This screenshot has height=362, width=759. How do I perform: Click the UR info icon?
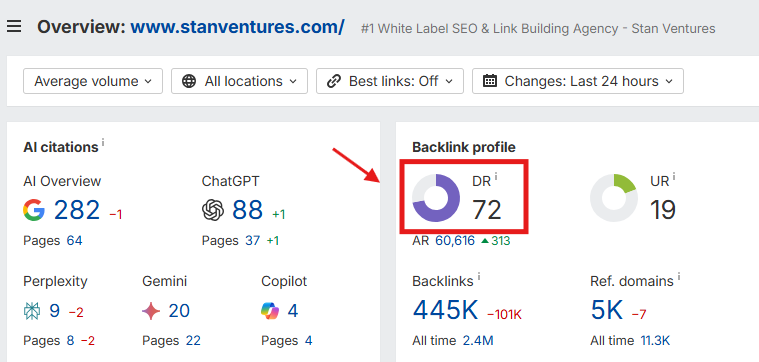point(674,178)
